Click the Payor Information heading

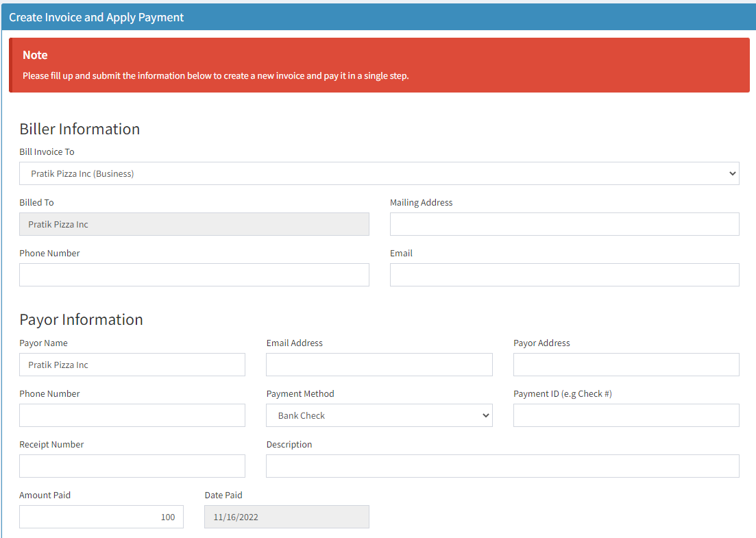(x=81, y=319)
